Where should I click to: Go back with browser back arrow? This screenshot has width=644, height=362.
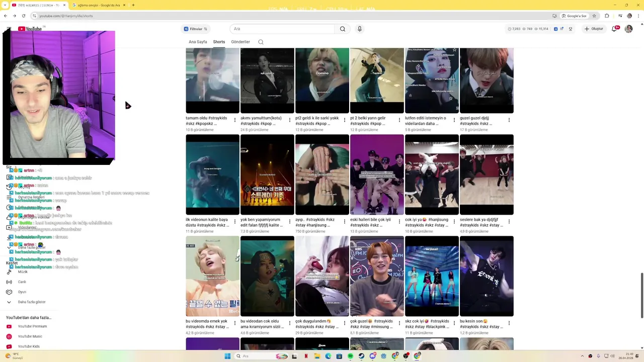(x=6, y=16)
